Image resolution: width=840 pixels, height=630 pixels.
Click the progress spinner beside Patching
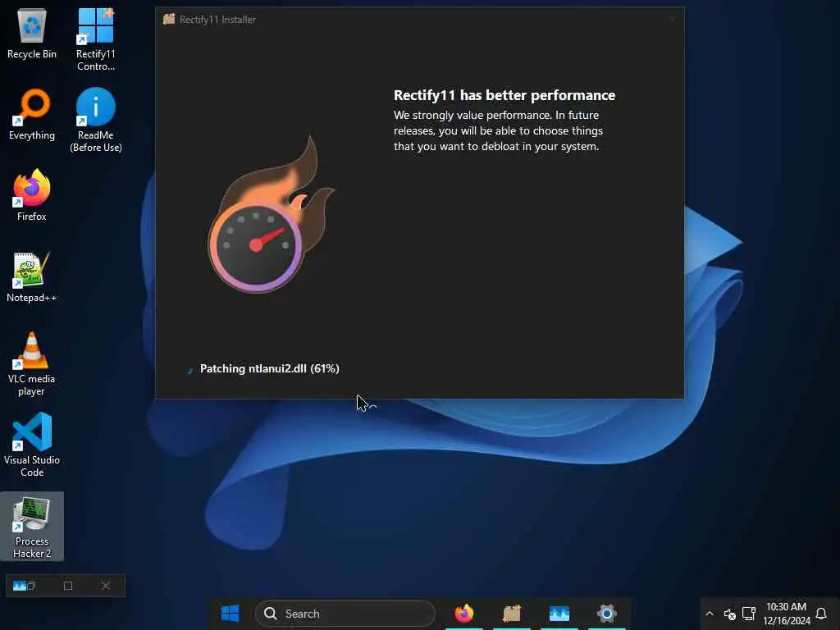(190, 370)
